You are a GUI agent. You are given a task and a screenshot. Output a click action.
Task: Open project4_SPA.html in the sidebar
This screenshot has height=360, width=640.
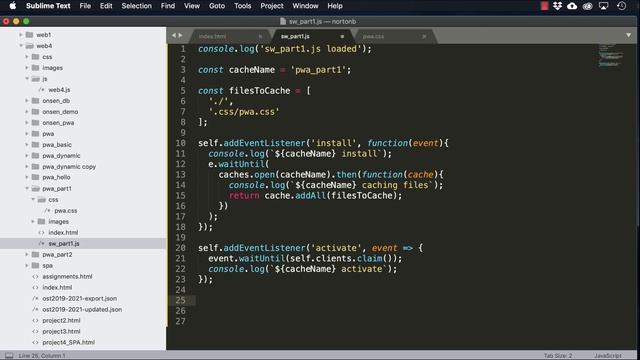(x=69, y=342)
